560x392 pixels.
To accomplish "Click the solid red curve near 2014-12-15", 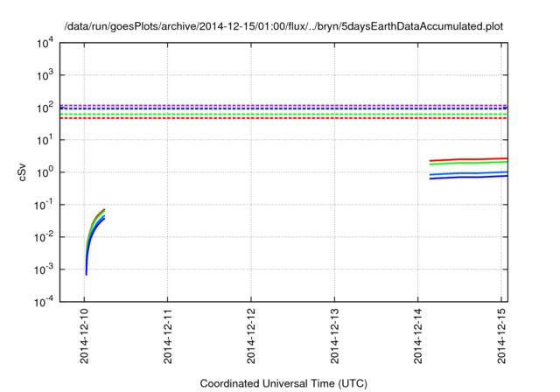I will (x=468, y=159).
